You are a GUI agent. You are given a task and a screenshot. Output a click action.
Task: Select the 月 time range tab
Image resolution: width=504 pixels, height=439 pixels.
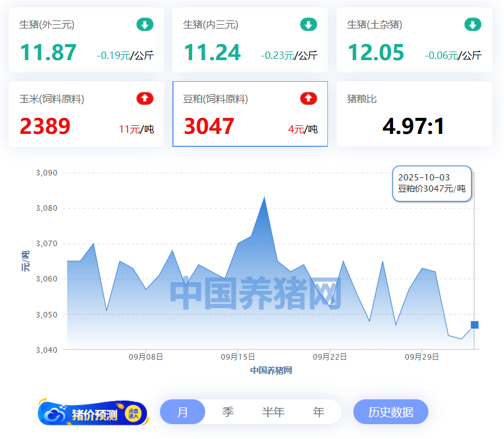point(182,412)
